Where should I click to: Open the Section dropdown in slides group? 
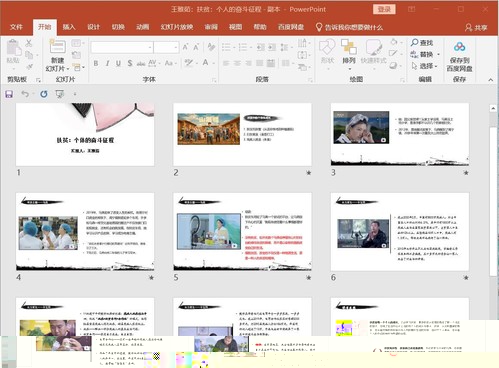point(78,67)
